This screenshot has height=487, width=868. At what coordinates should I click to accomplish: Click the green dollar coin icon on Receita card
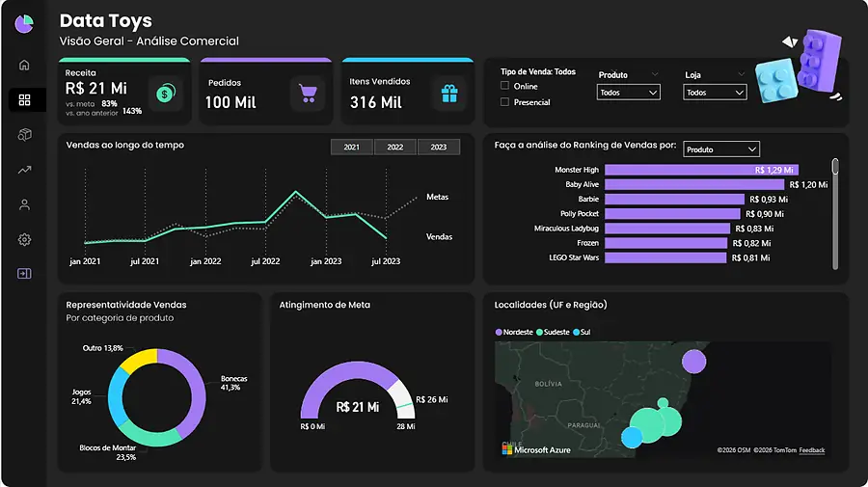pos(165,94)
